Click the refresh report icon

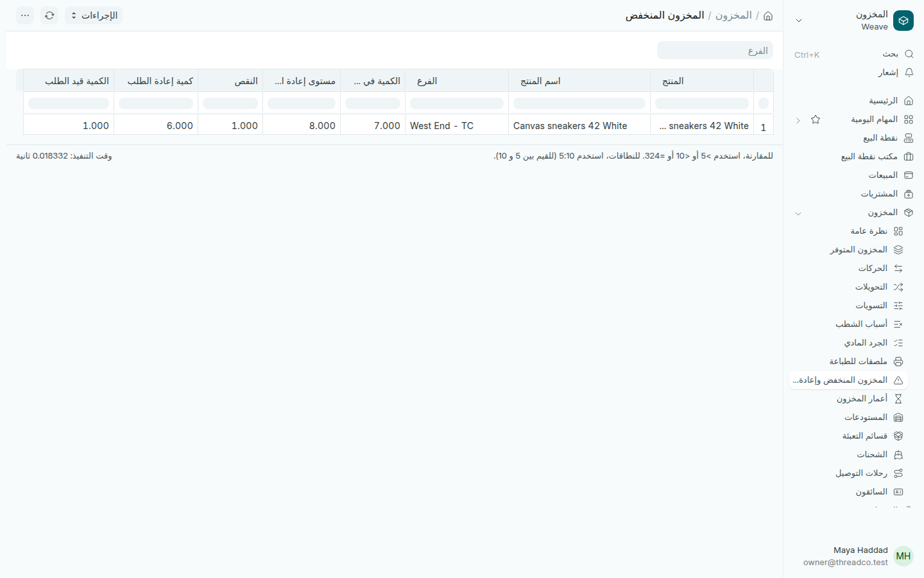coord(49,15)
